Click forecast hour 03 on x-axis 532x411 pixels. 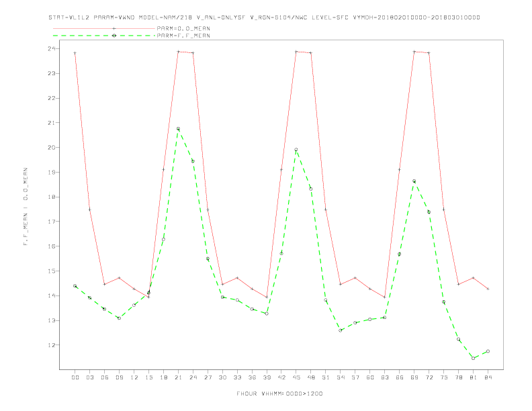pyautogui.click(x=89, y=377)
